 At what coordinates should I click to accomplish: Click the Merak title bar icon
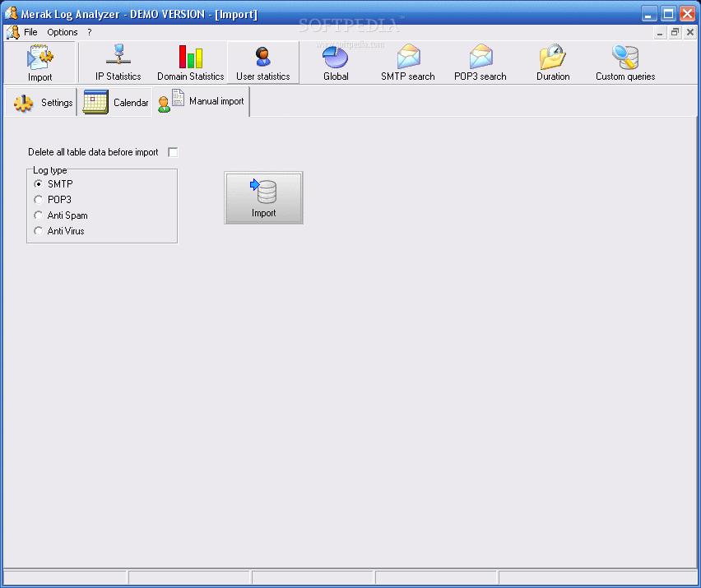(x=12, y=13)
